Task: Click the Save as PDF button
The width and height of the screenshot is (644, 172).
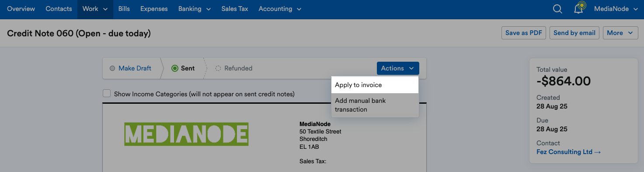Action: pyautogui.click(x=524, y=33)
